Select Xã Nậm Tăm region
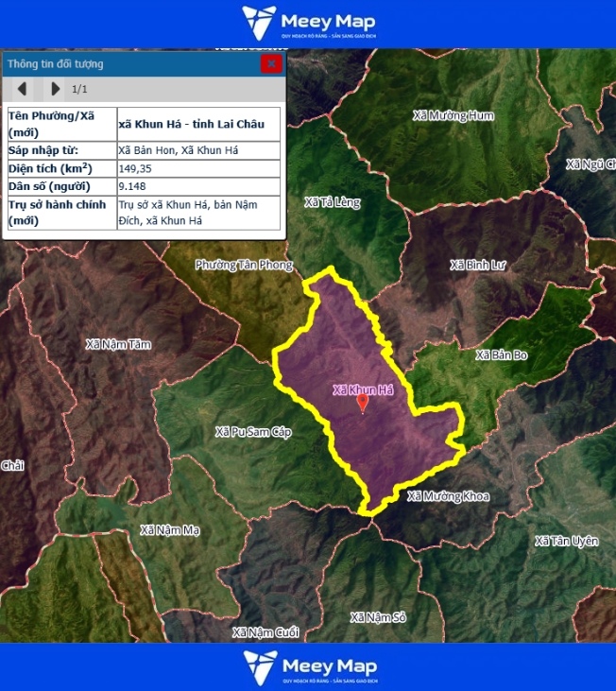Viewport: 616px width, 691px height. [118, 344]
